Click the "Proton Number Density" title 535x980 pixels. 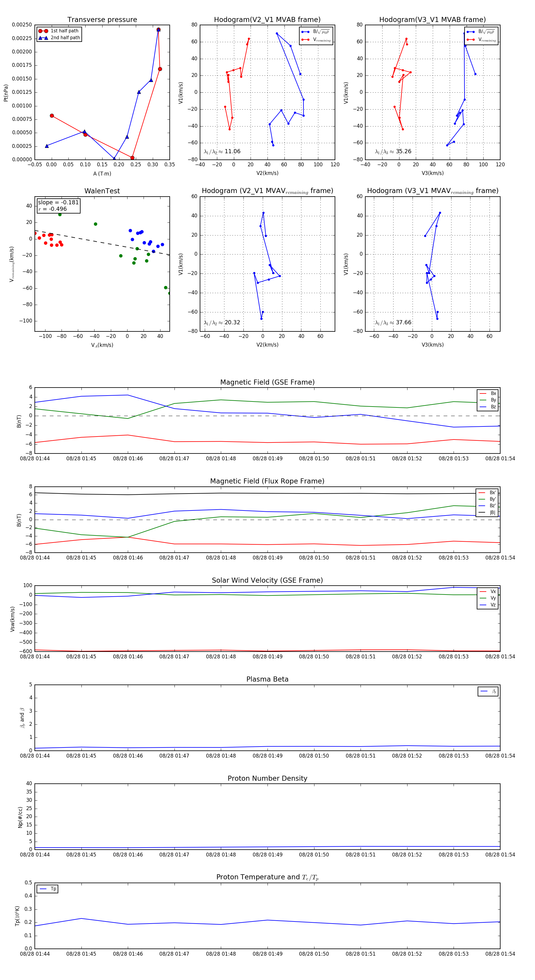coord(267,778)
